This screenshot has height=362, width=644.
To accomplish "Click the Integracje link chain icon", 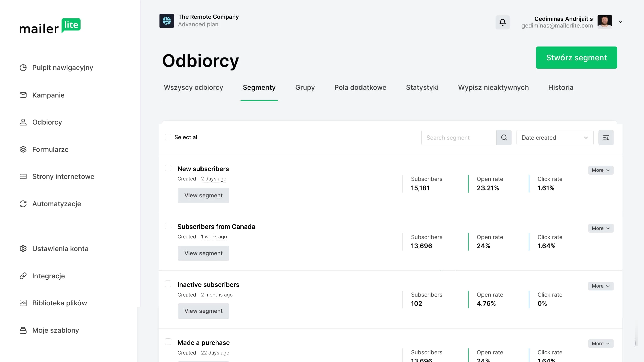I will click(x=23, y=276).
